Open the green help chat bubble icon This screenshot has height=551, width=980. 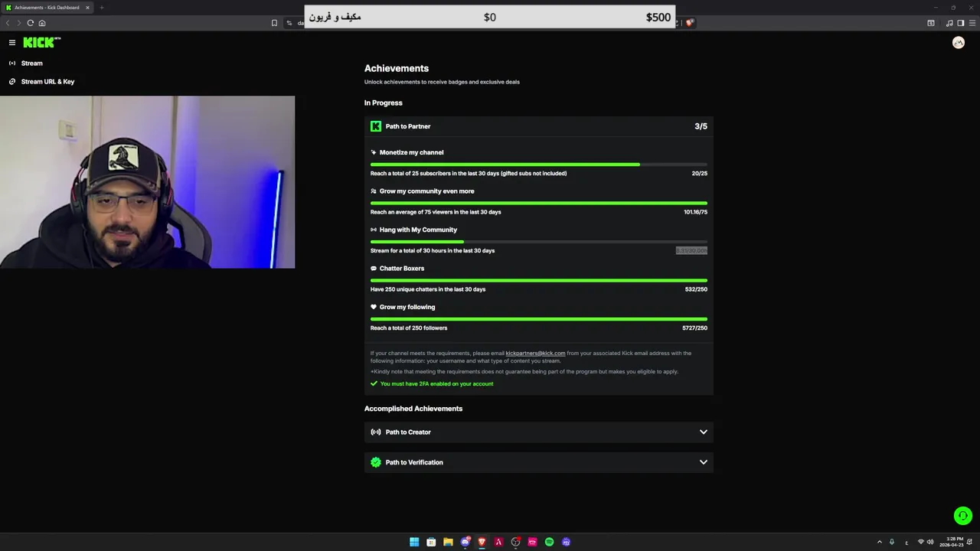click(x=963, y=516)
